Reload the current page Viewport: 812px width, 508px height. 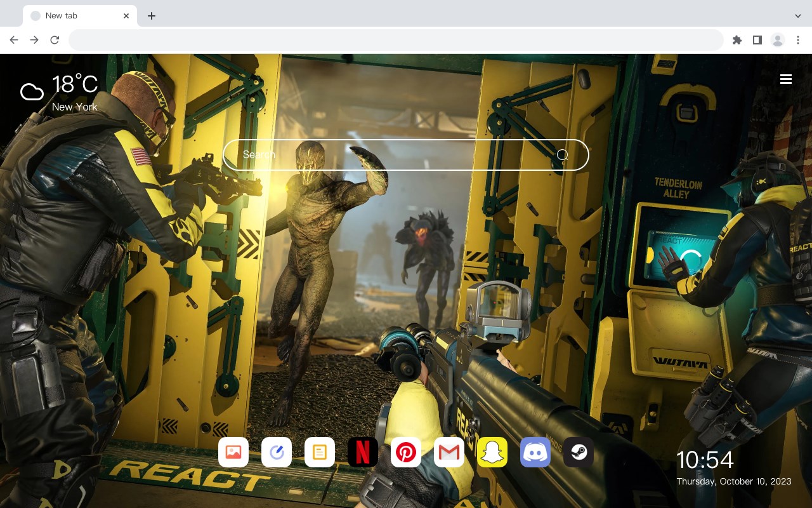[x=55, y=40]
